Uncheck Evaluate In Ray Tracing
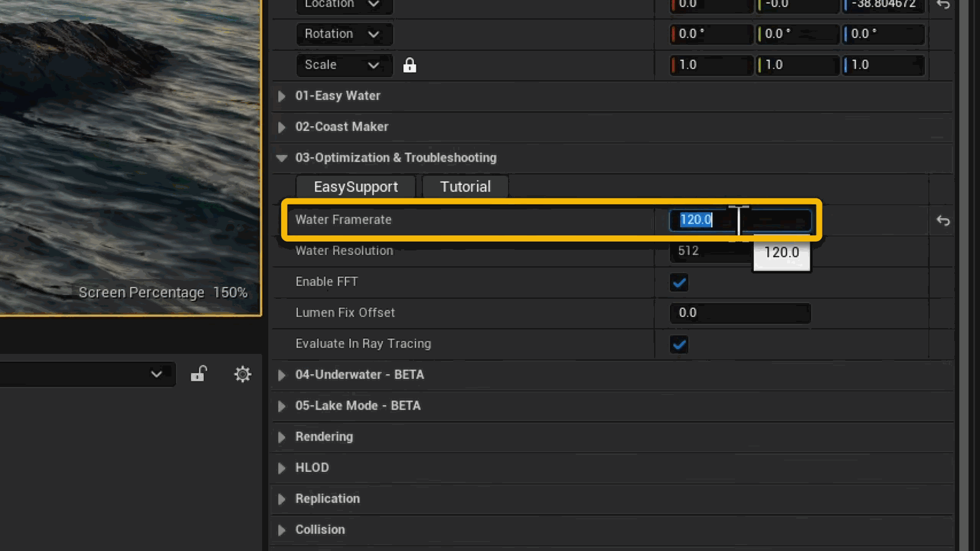This screenshot has width=980, height=551. (x=679, y=344)
